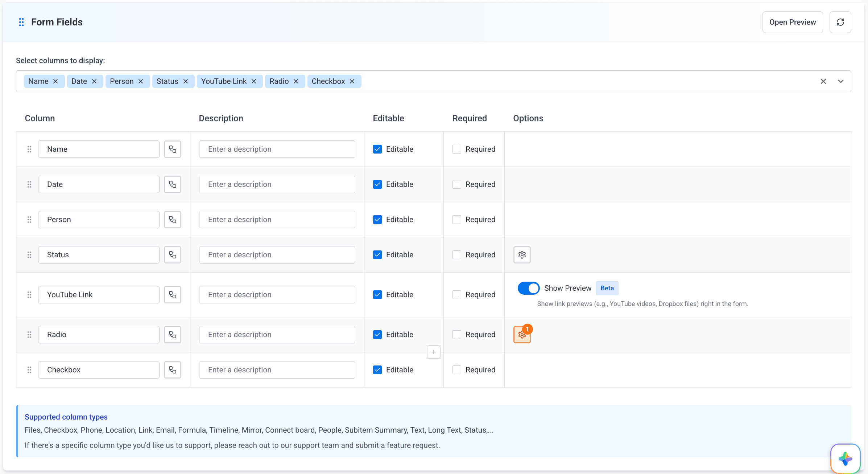
Task: Click the Open Preview button
Action: pyautogui.click(x=793, y=22)
